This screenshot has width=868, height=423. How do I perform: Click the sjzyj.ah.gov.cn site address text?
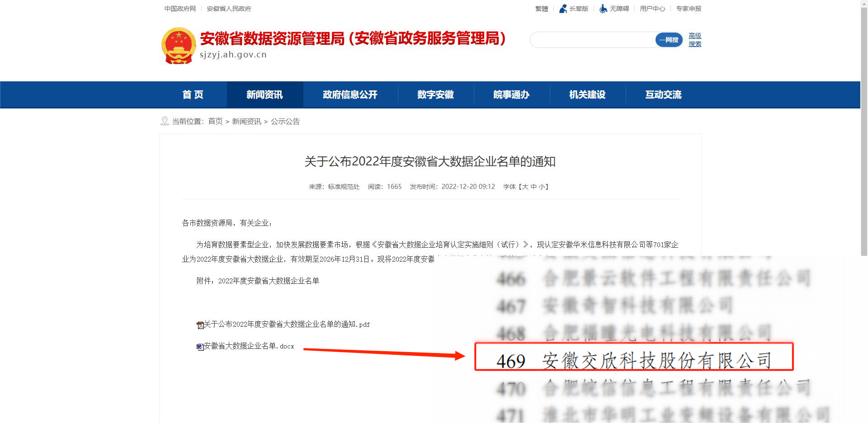233,55
